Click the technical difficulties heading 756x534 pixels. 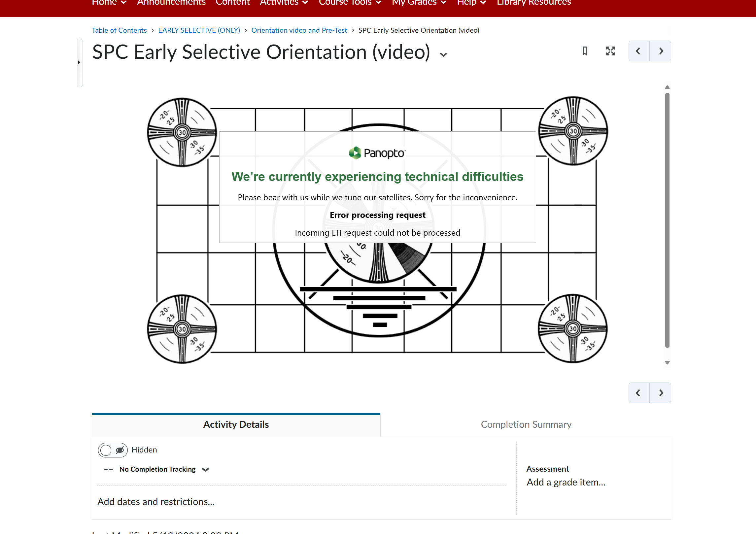(377, 177)
